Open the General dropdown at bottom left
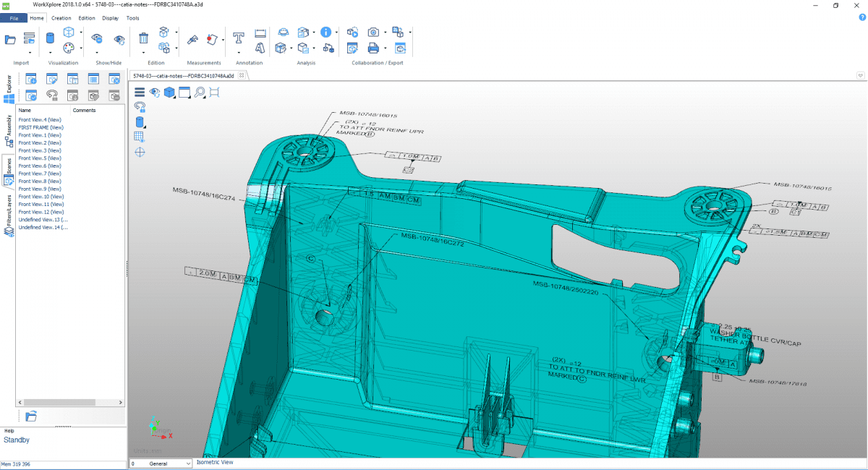 [161, 463]
